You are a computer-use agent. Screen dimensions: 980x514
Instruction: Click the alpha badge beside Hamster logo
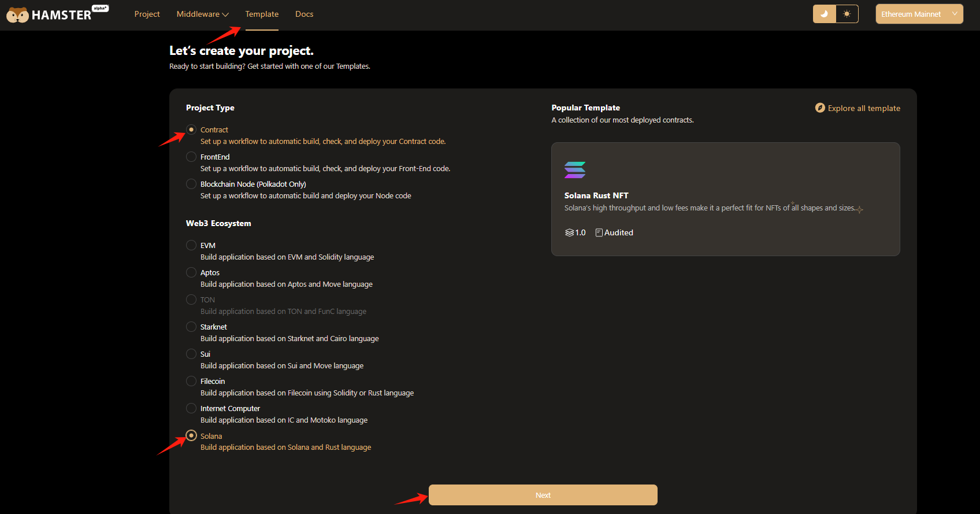(x=101, y=8)
